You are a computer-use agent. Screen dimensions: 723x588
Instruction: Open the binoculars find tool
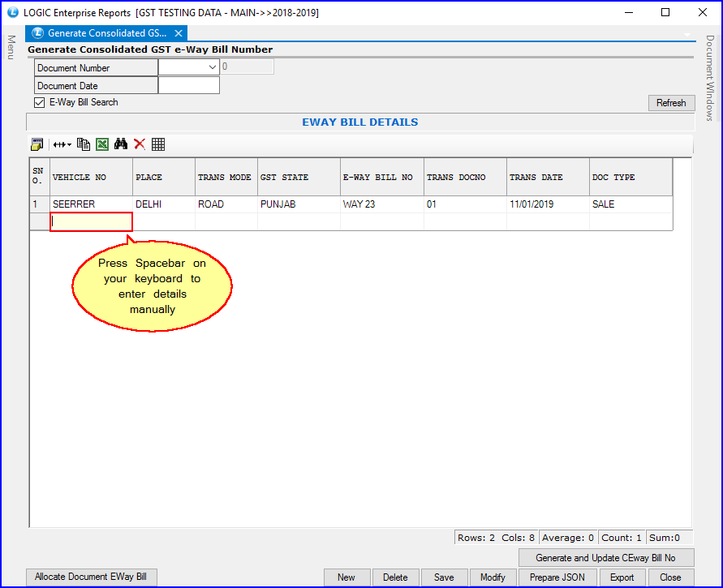121,144
